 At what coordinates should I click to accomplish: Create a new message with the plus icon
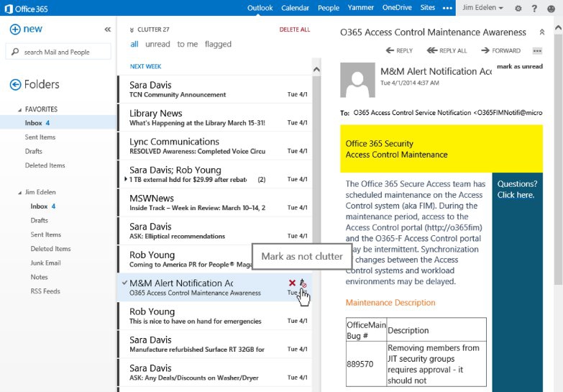(x=15, y=29)
